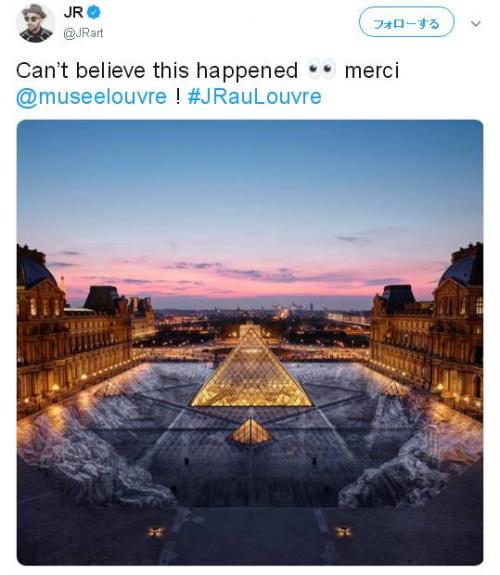
Task: Click the blue verified badge beside JR
Action: tap(94, 13)
